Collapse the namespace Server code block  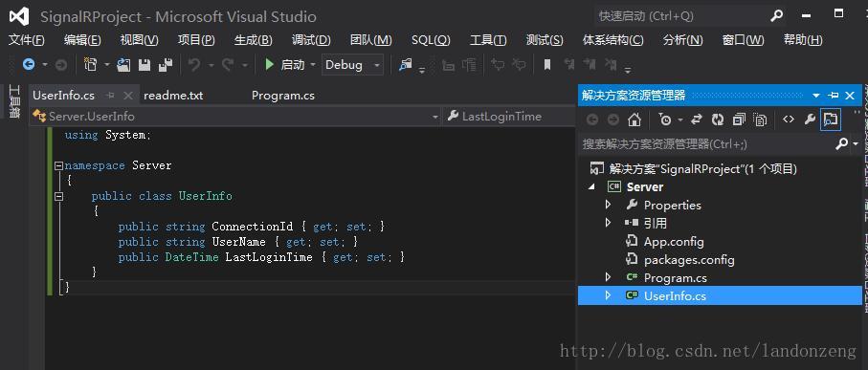58,165
